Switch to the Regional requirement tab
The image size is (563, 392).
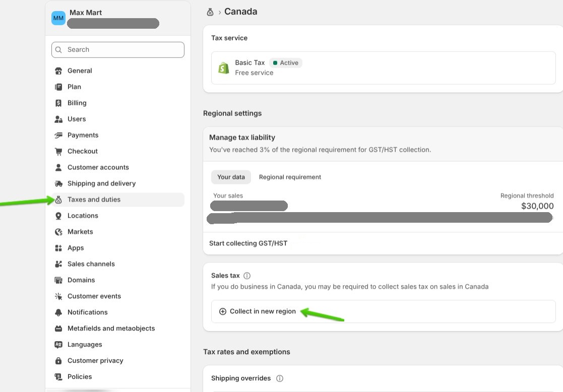tap(290, 177)
